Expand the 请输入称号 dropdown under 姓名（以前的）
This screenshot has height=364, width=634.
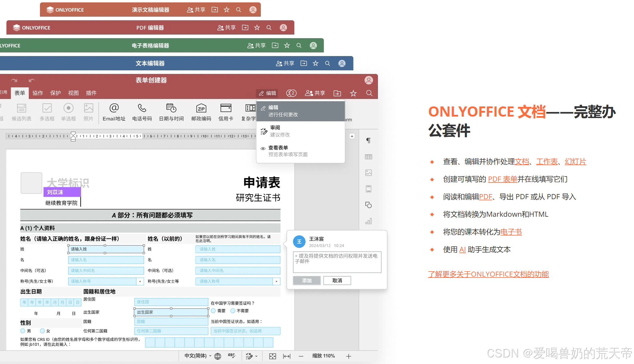(x=276, y=281)
